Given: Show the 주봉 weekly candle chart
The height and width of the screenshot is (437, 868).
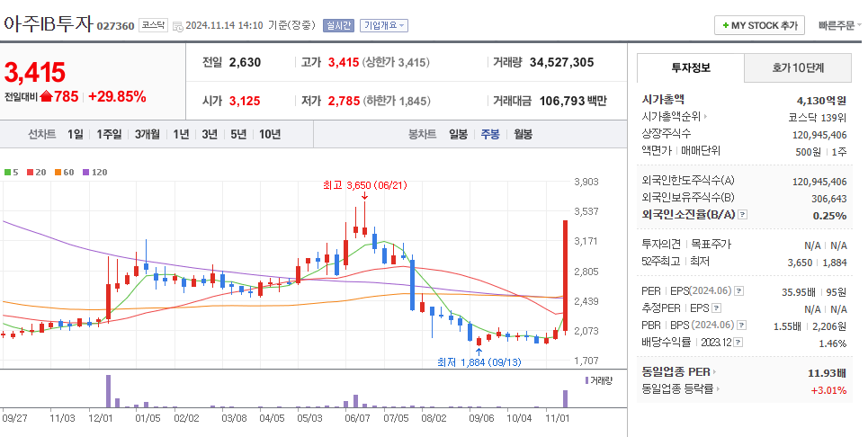Looking at the screenshot, I should (490, 134).
